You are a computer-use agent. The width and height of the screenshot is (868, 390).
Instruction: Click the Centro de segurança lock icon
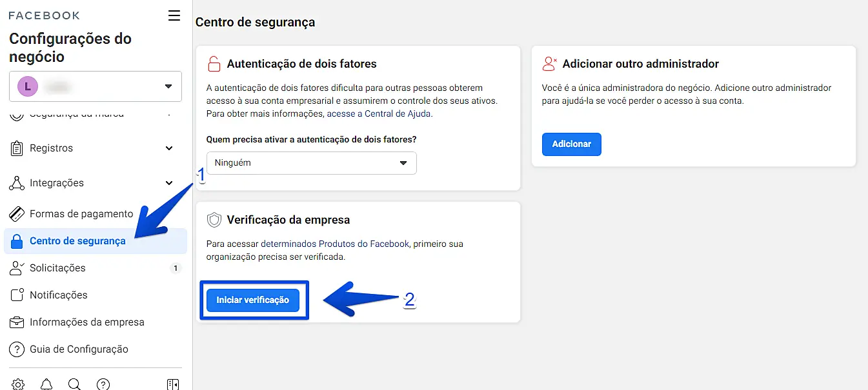tap(17, 241)
